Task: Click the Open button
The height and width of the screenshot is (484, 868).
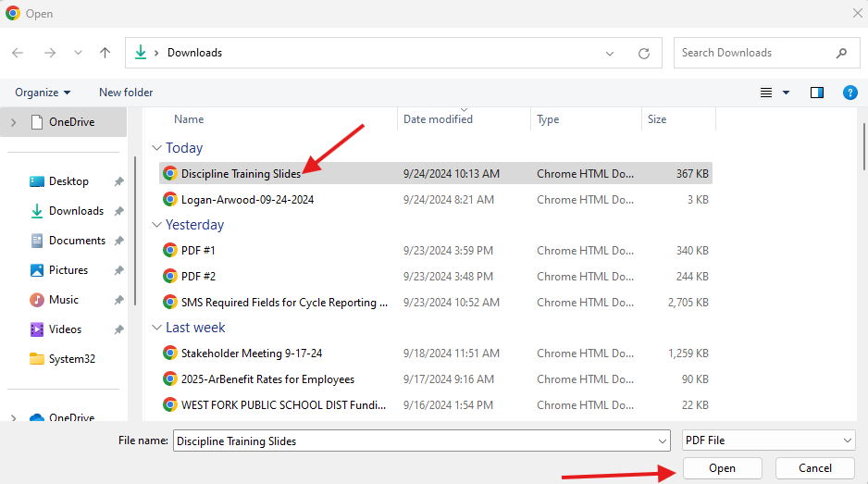Action: [722, 468]
